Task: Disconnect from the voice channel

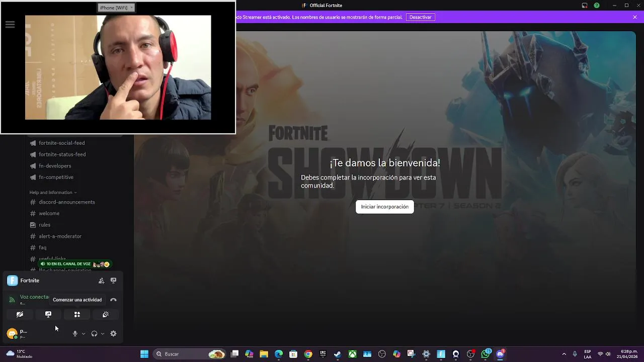Action: [x=113, y=300]
